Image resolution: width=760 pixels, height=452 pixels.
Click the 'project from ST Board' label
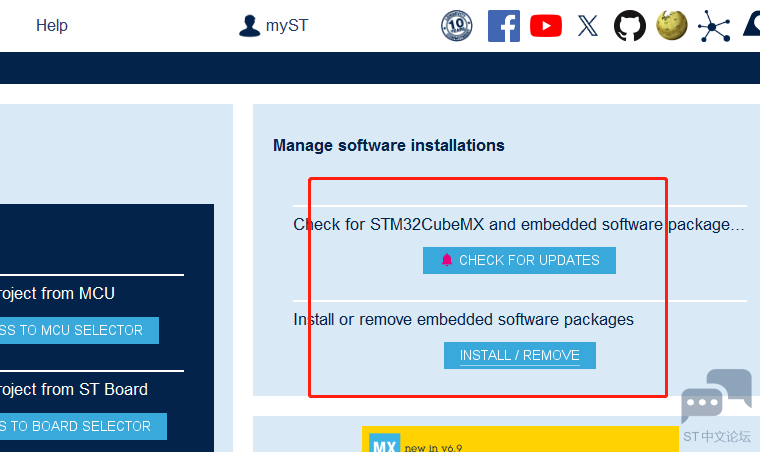click(74, 390)
